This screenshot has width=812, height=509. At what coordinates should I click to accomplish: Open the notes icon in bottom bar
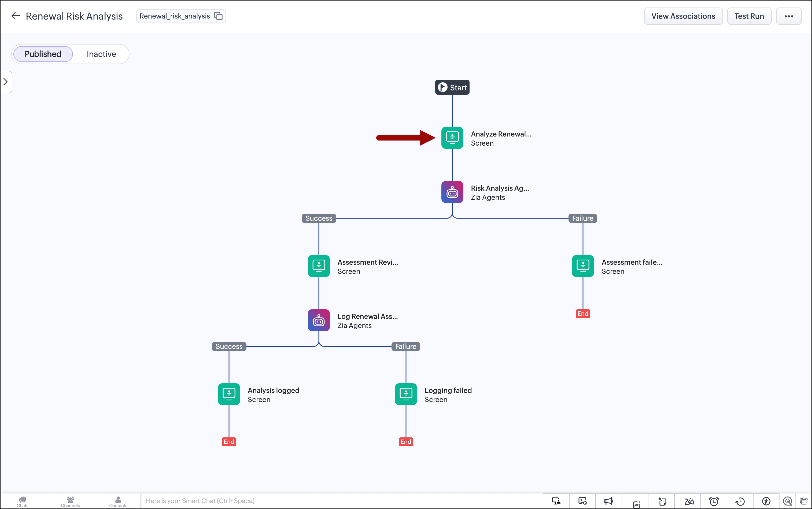(x=662, y=501)
